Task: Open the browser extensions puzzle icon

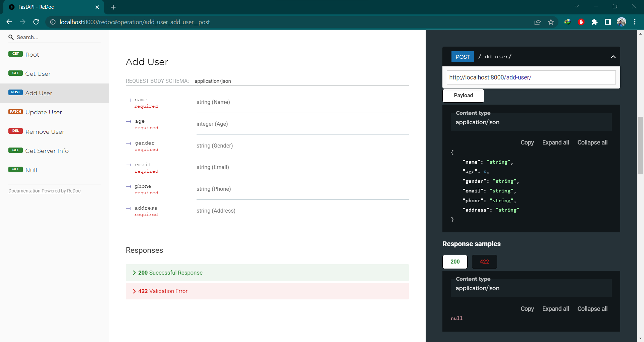Action: coord(595,22)
